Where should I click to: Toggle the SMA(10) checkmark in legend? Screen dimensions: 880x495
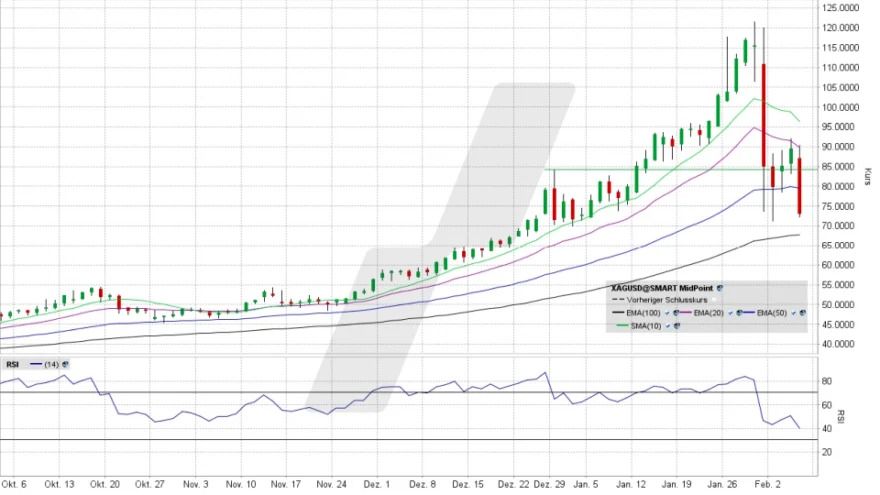point(665,325)
